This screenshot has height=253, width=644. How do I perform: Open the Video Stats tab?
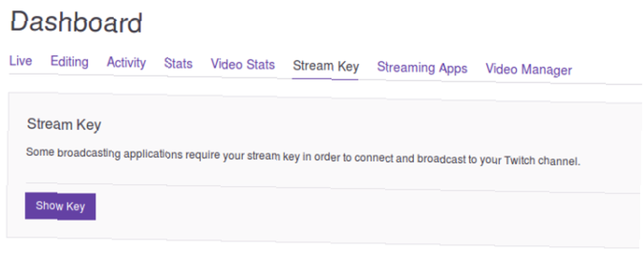pos(243,64)
